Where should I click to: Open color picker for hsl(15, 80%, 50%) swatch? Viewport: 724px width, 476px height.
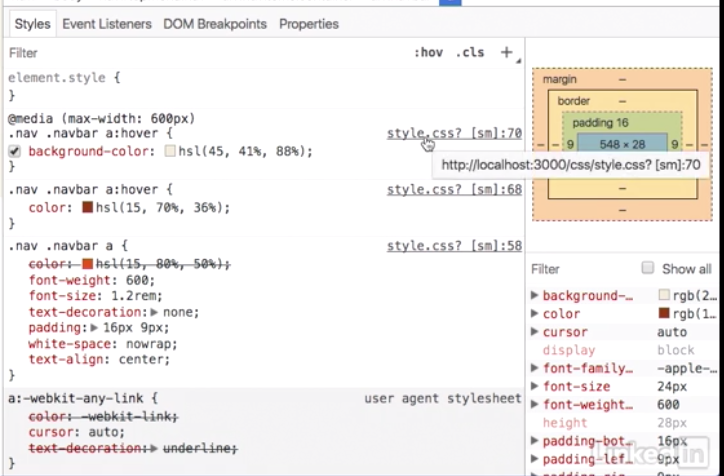click(87, 264)
